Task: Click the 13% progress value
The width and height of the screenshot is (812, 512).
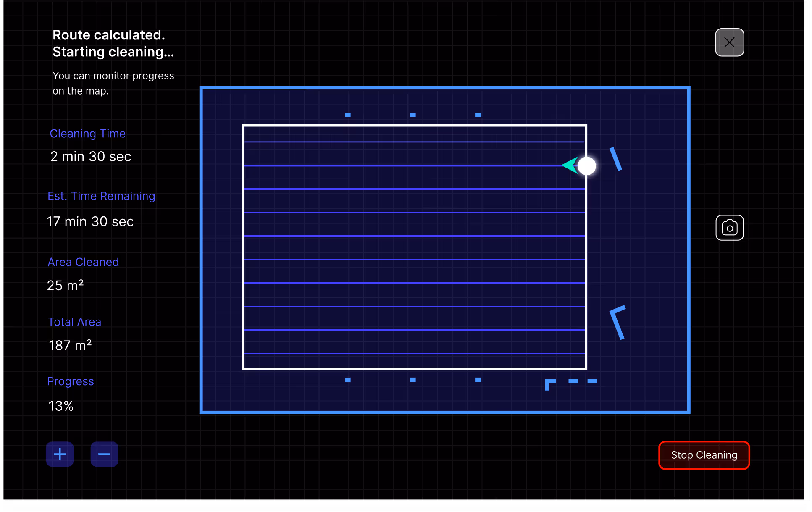Action: [x=61, y=406]
